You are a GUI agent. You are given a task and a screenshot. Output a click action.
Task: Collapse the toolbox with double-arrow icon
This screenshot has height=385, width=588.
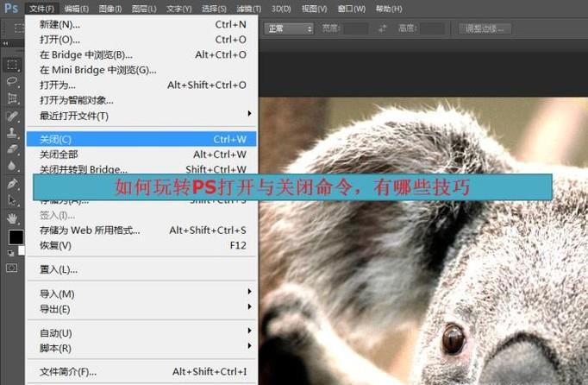click(5, 43)
